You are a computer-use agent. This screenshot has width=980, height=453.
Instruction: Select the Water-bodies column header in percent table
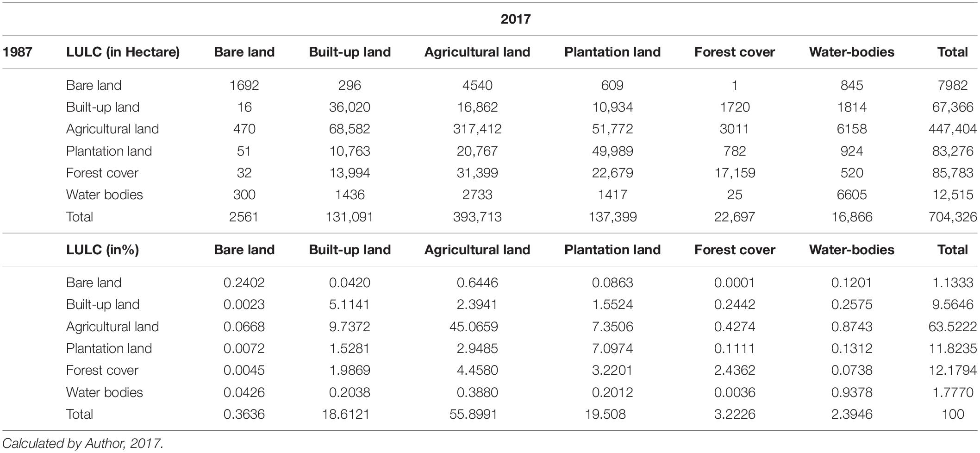point(851,250)
